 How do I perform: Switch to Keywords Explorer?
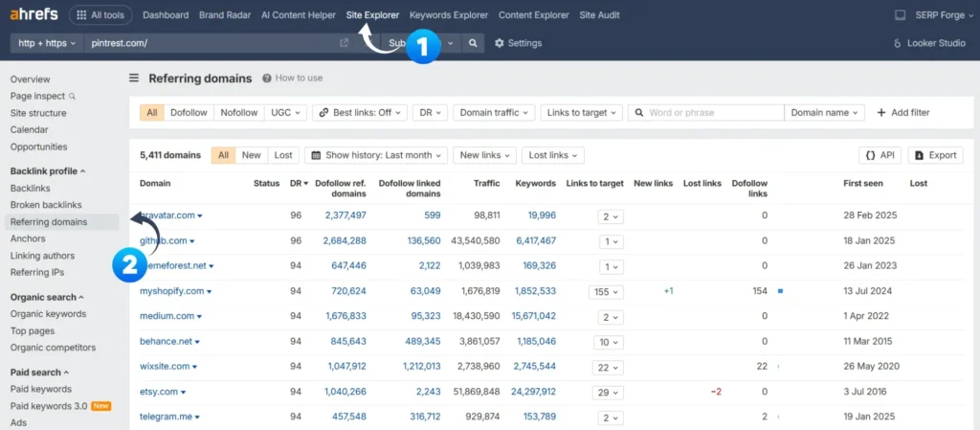[x=449, y=15]
